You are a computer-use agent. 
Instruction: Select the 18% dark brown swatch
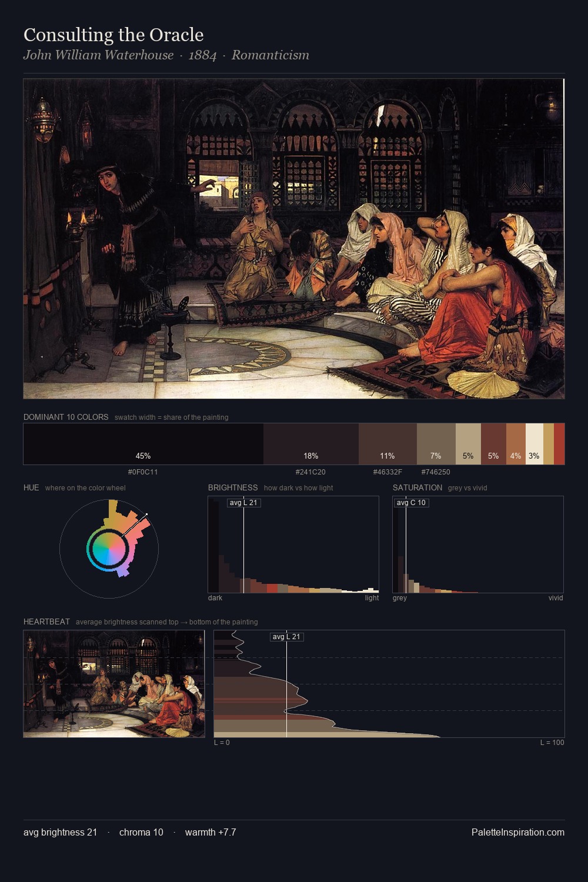click(311, 444)
